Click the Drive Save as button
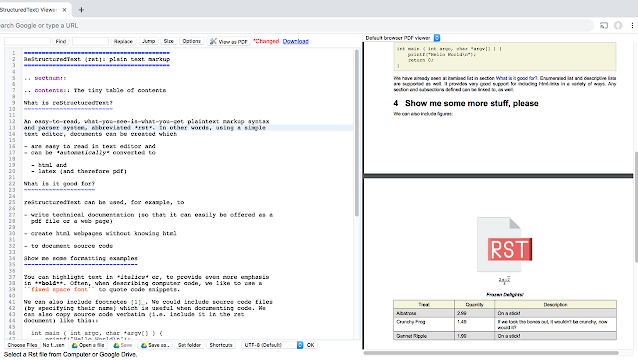The image size is (638, 361). pyautogui.click(x=155, y=345)
